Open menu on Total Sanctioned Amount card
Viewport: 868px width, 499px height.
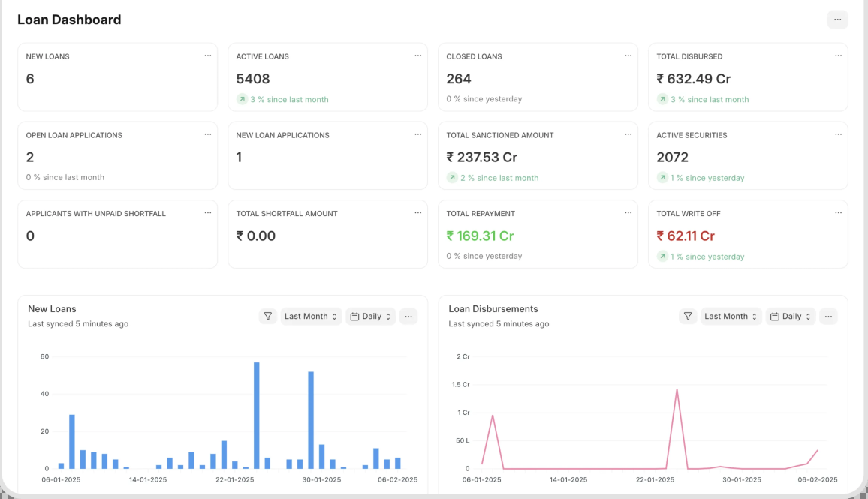pos(628,134)
